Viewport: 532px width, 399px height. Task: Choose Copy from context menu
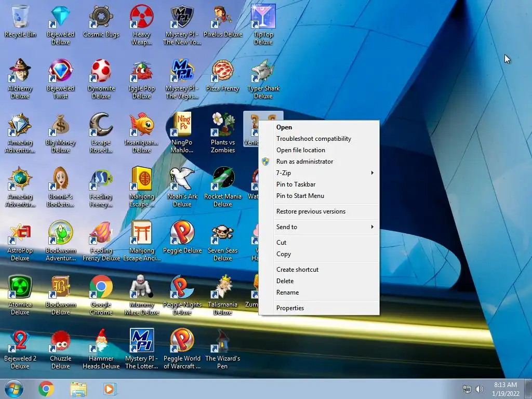(319, 254)
